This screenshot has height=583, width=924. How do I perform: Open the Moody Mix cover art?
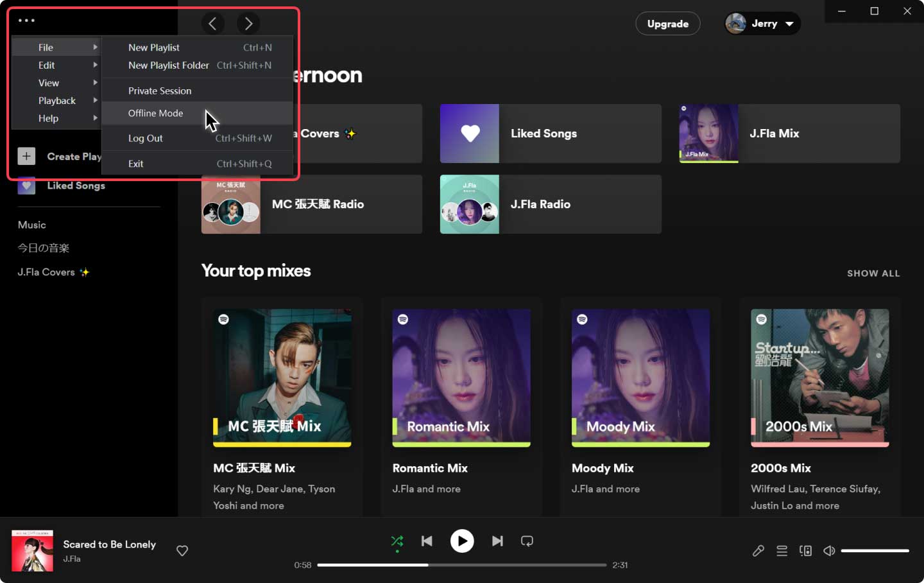640,378
